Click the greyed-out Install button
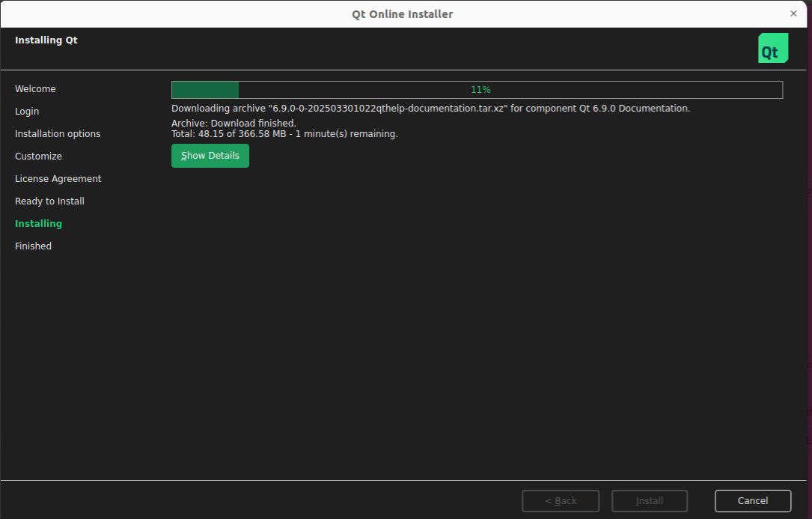 650,501
